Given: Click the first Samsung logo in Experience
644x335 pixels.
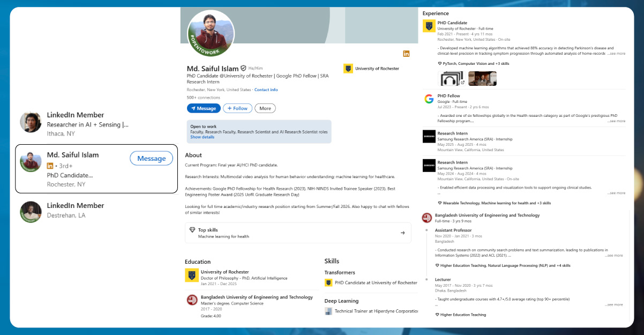Looking at the screenshot, I should click(x=429, y=136).
